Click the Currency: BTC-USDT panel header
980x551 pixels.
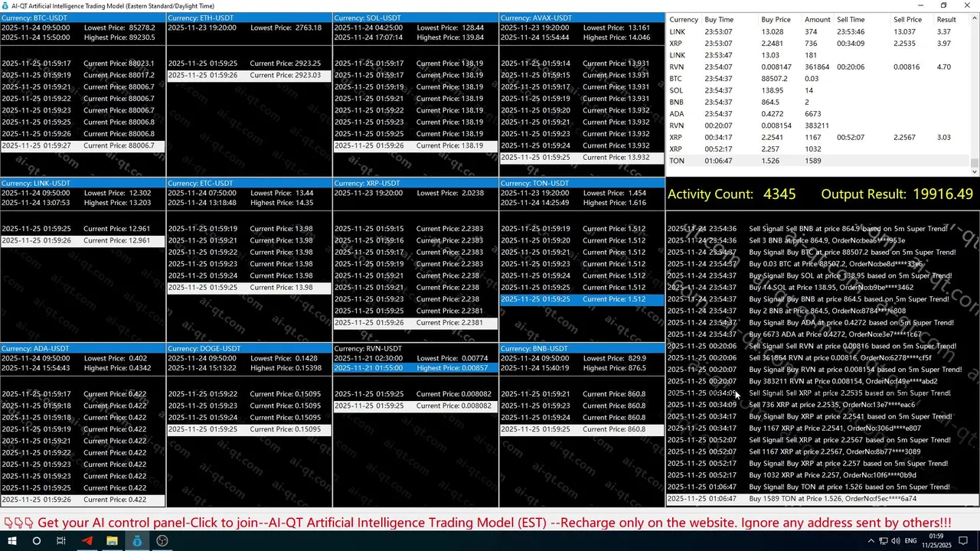click(83, 18)
